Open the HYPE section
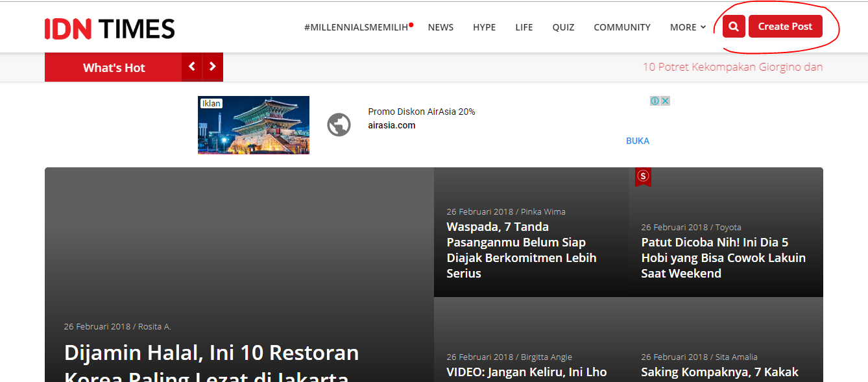 point(484,27)
